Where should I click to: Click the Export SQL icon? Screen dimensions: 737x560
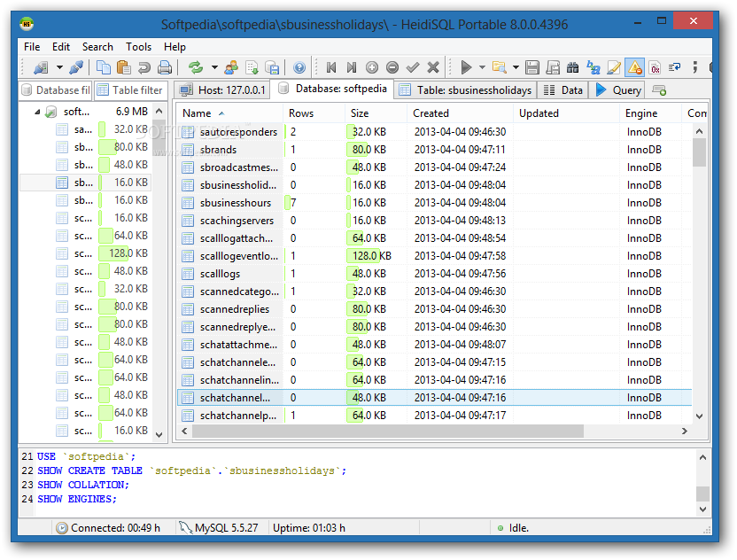click(x=252, y=67)
